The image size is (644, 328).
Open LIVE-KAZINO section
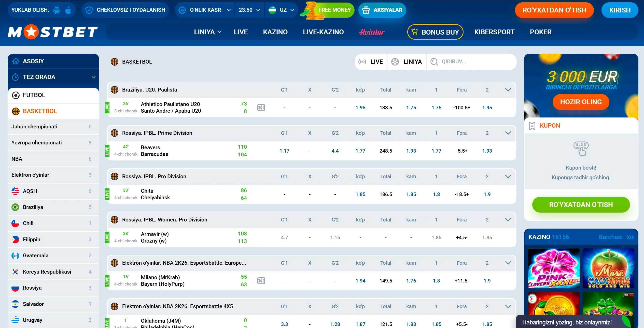(323, 32)
